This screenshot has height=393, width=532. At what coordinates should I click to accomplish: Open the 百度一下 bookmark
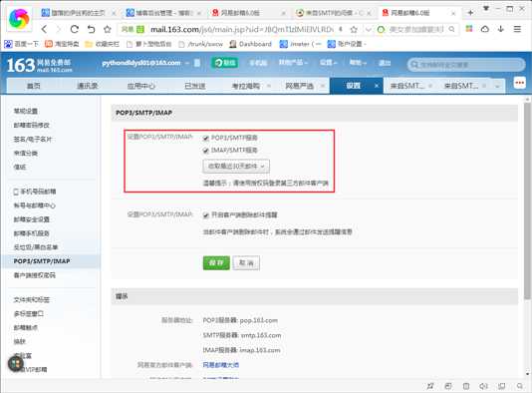[x=21, y=44]
